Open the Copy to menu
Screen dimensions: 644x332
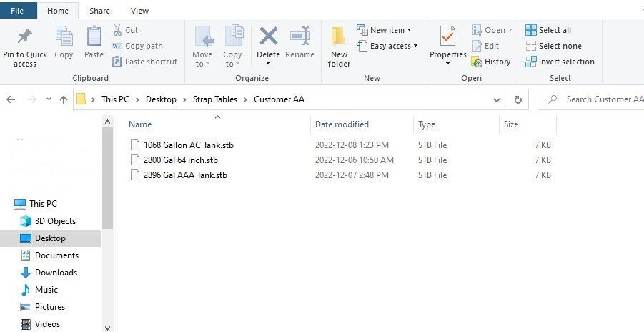point(233,47)
